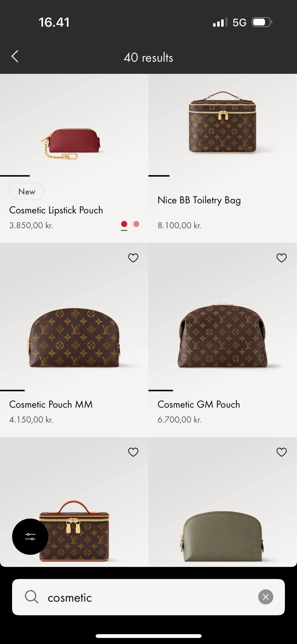The width and height of the screenshot is (297, 644).
Task: Tap the search magnifier icon
Action: point(32,597)
